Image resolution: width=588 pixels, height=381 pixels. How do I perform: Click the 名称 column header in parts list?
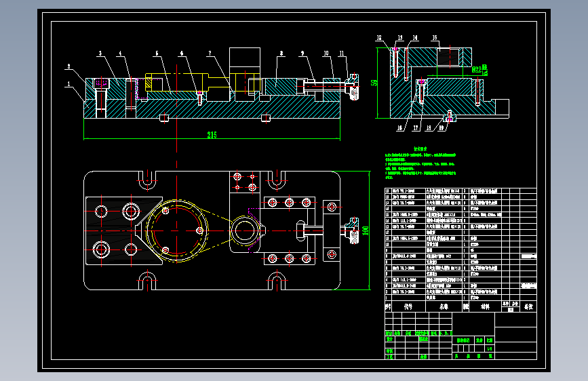[x=444, y=306]
